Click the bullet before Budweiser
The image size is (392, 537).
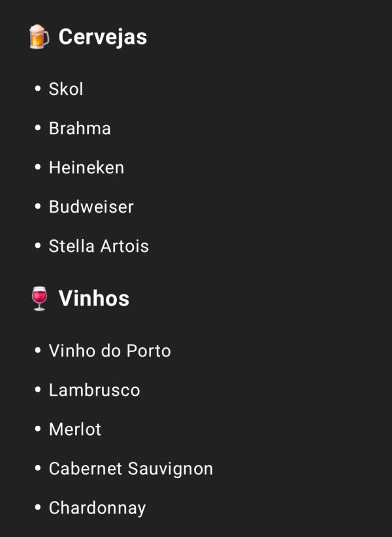pos(38,207)
